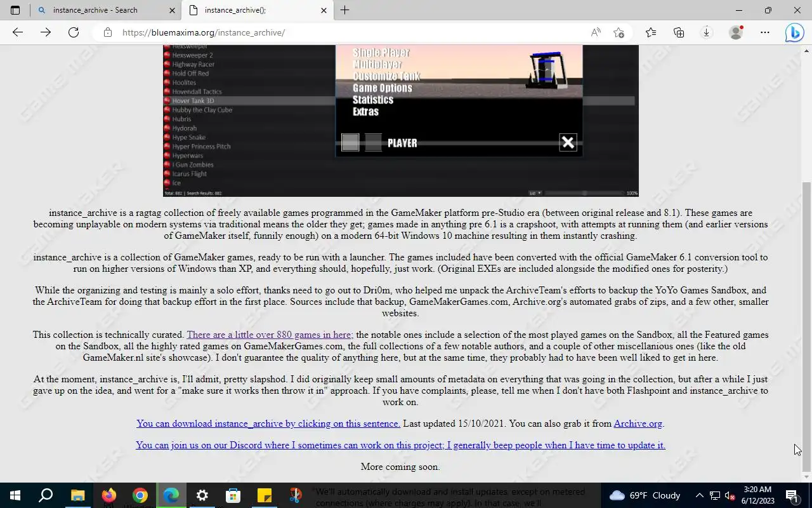Switch to Microsoft Edge in taskbar
The height and width of the screenshot is (508, 812).
(171, 495)
